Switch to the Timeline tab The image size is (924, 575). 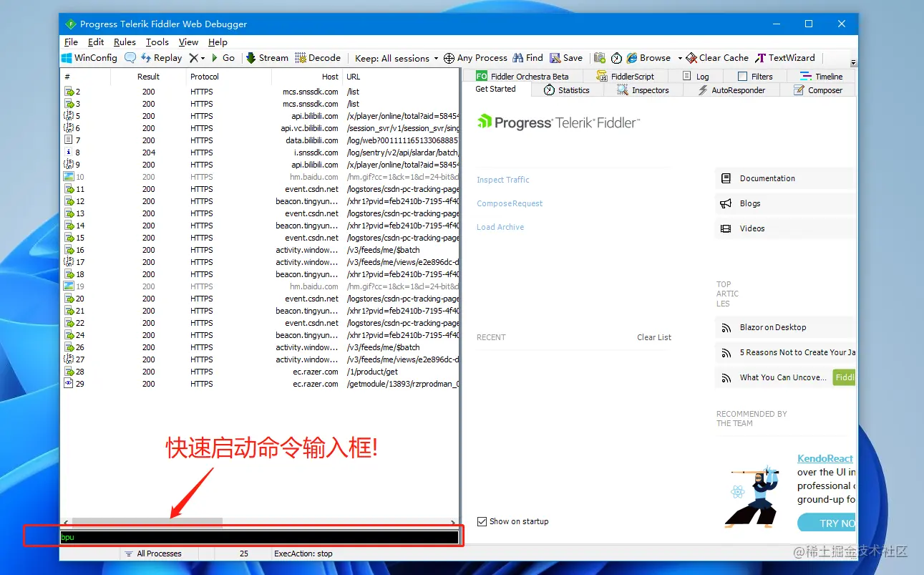point(822,77)
